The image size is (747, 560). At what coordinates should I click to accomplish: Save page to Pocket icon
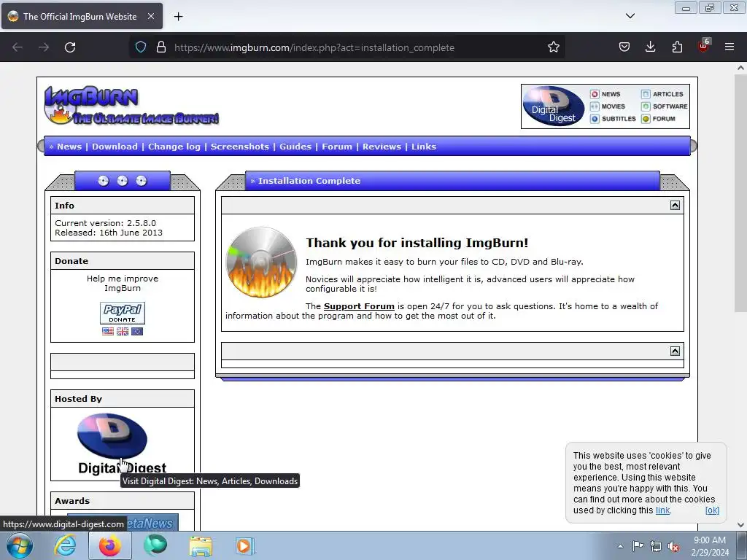(624, 47)
